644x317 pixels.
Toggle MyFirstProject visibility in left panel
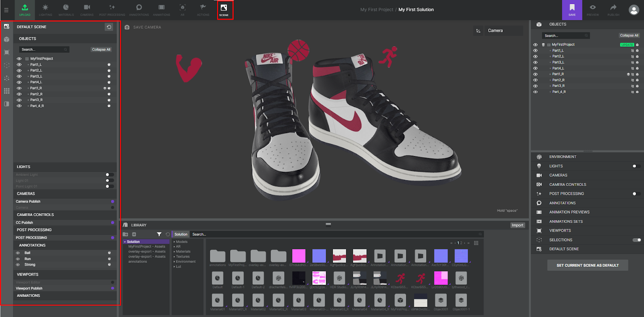[19, 59]
